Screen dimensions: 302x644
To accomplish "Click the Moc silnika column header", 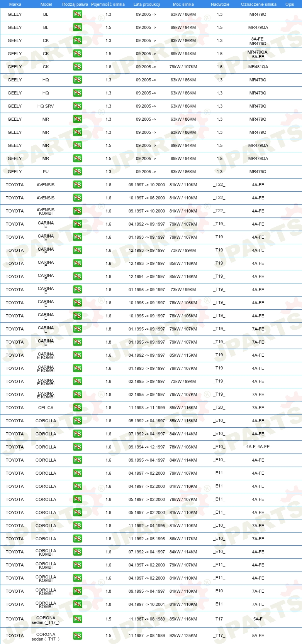I will click(x=183, y=4).
